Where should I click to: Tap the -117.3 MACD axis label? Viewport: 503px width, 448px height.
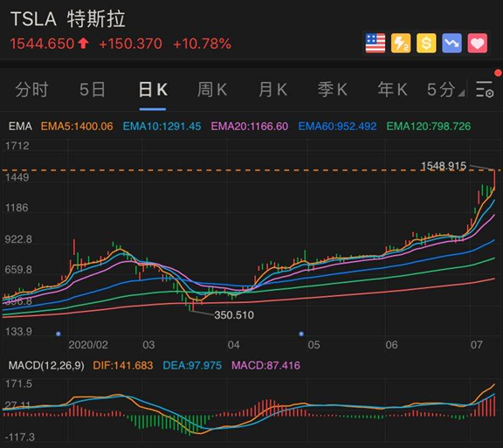pyautogui.click(x=19, y=438)
